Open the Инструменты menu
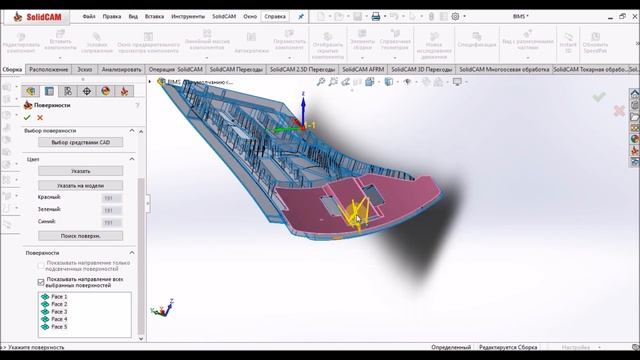This screenshot has height=360, width=640. click(x=188, y=17)
